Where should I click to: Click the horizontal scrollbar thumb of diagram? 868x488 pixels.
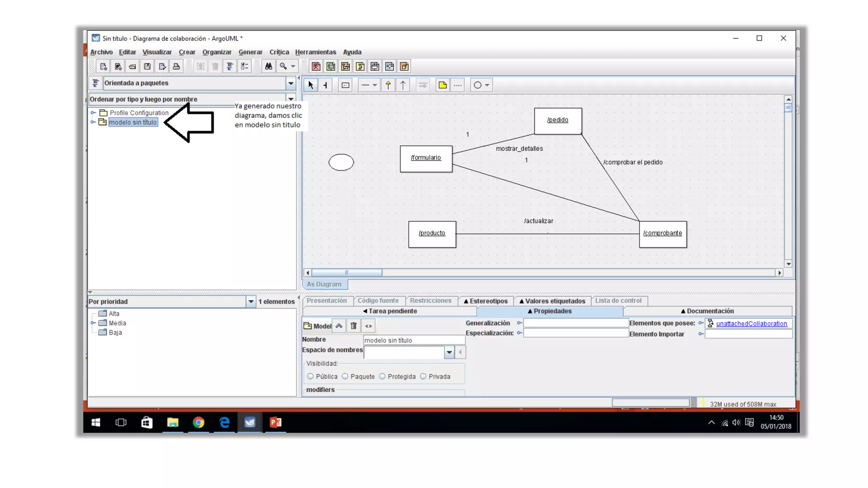pos(346,273)
